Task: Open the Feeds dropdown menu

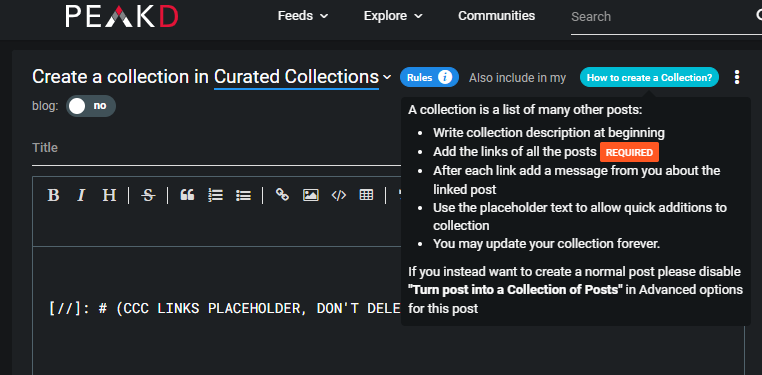Action: (x=303, y=16)
